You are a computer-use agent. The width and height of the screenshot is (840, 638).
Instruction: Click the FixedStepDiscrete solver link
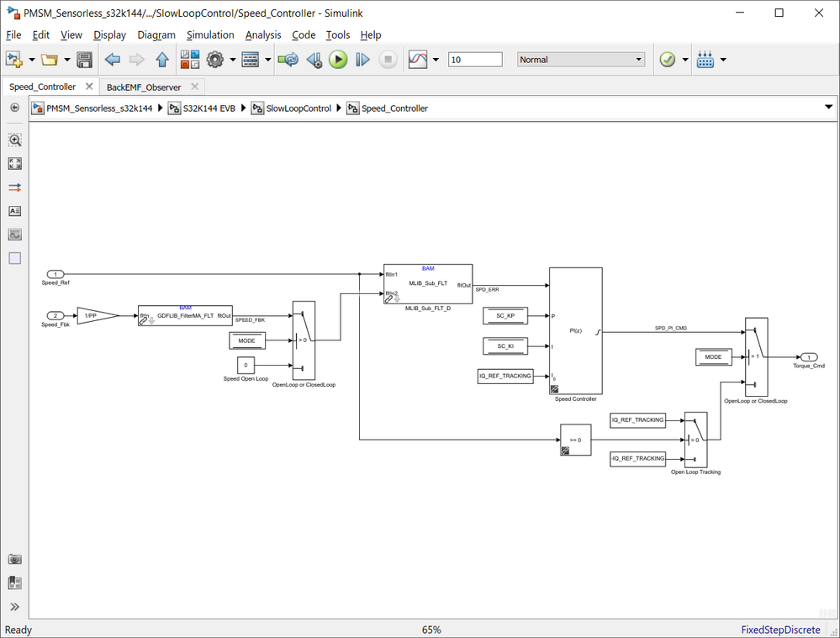(x=780, y=630)
